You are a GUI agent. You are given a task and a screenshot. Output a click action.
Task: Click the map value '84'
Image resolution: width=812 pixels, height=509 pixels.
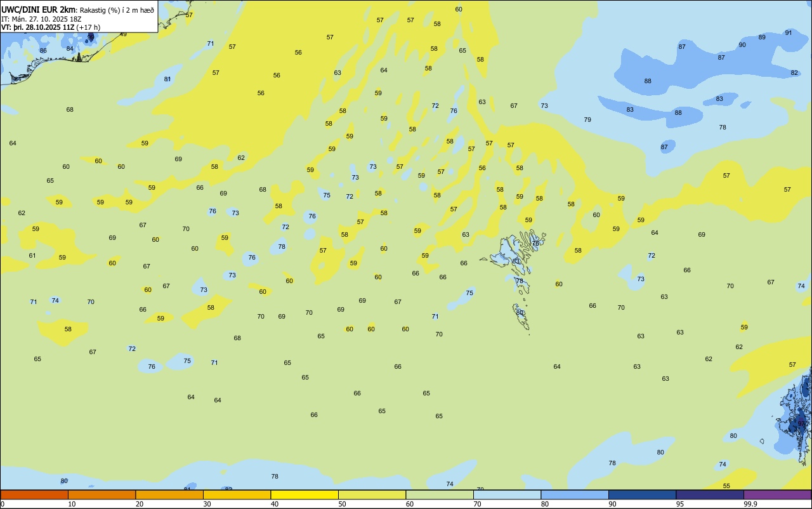pos(70,48)
